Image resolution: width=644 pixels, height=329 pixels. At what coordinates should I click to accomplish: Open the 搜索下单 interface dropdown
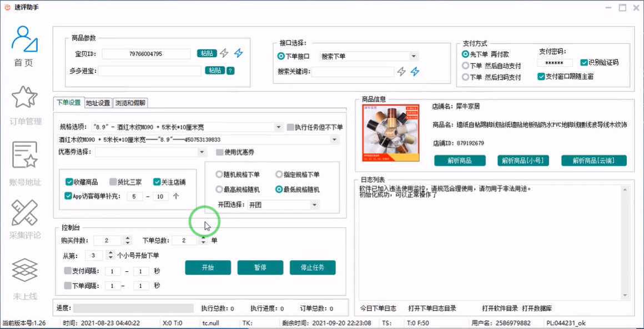[414, 56]
